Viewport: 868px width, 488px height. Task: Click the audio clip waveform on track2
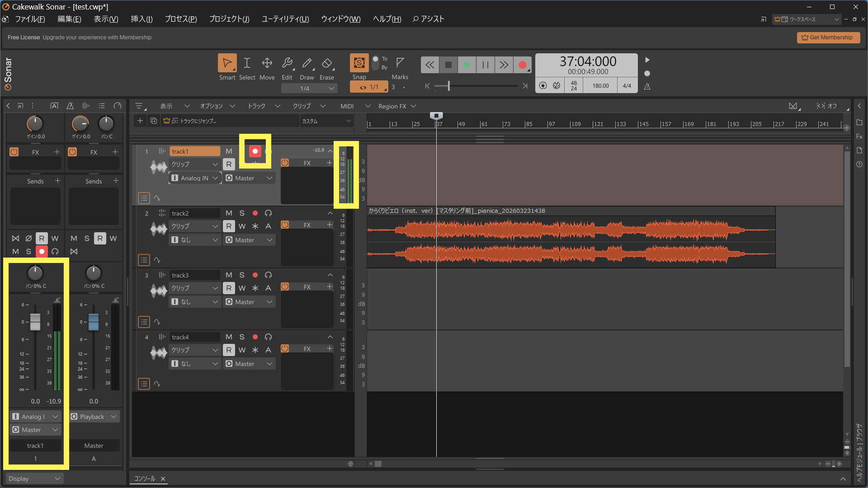click(571, 242)
